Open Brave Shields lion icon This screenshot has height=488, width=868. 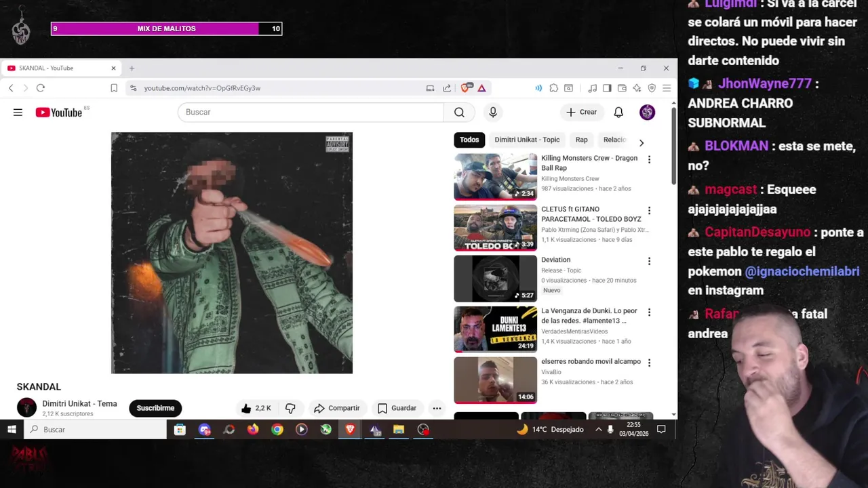(467, 88)
